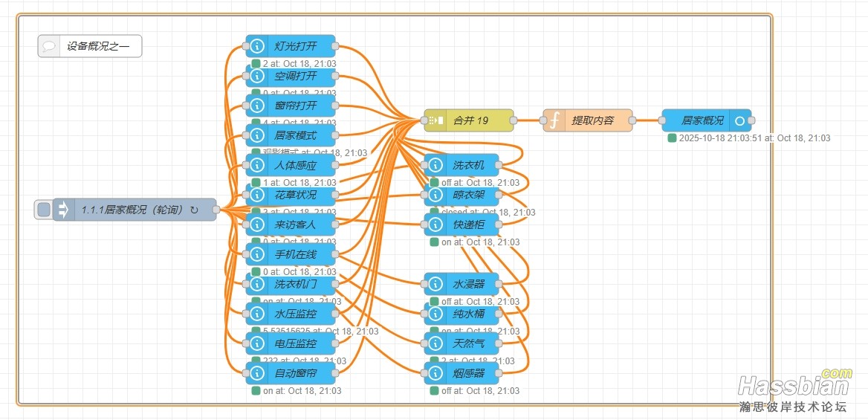
Task: Select the 自动窗帘 node
Action: pyautogui.click(x=296, y=373)
